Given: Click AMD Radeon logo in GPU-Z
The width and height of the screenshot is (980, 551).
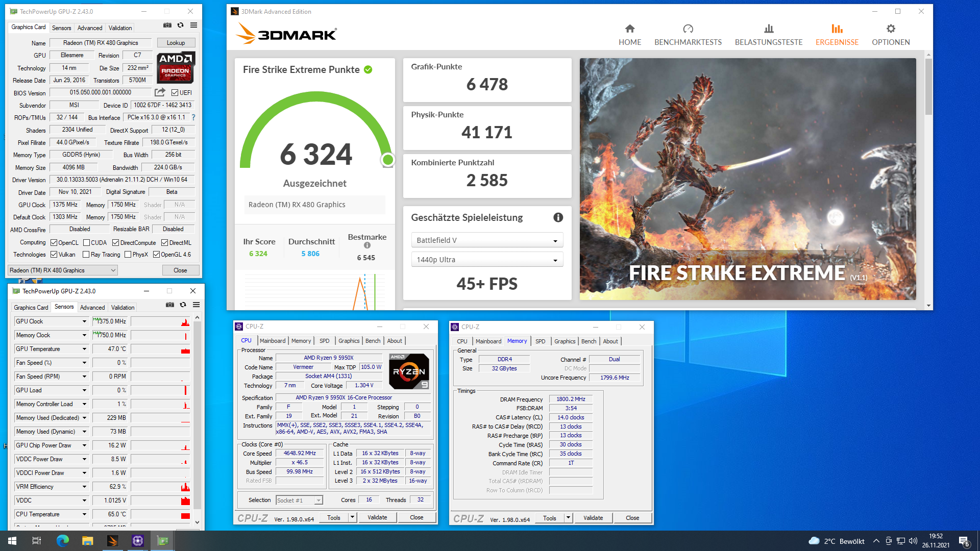Looking at the screenshot, I should pos(176,67).
